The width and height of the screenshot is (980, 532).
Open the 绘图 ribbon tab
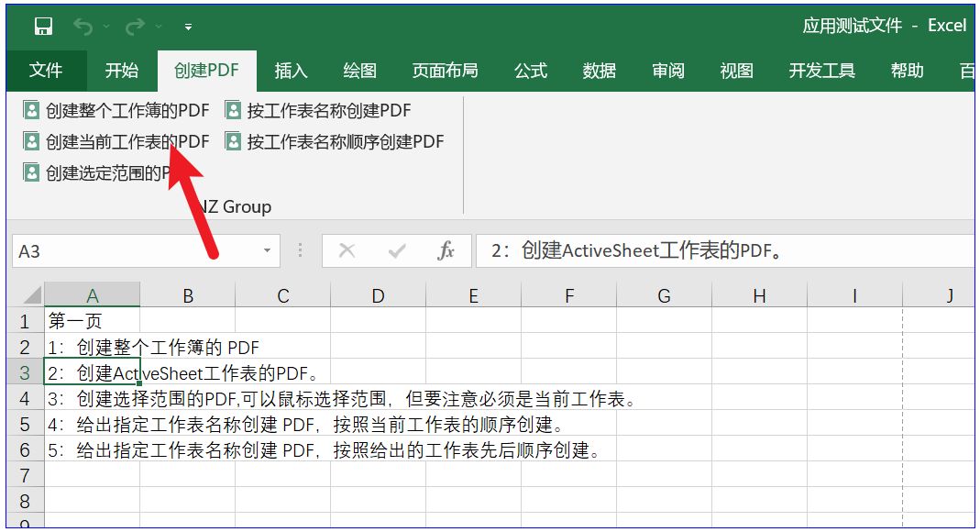[x=359, y=70]
